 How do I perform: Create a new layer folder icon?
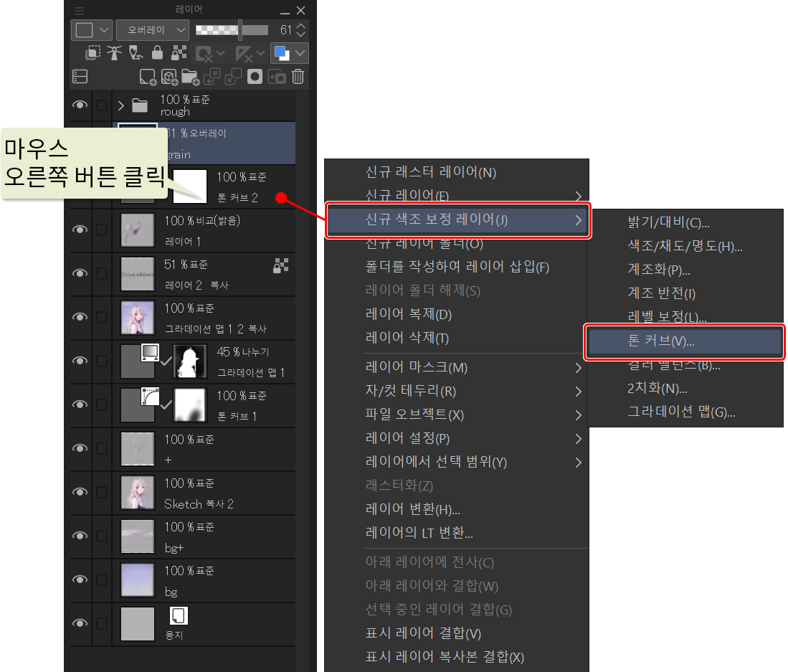coord(190,77)
